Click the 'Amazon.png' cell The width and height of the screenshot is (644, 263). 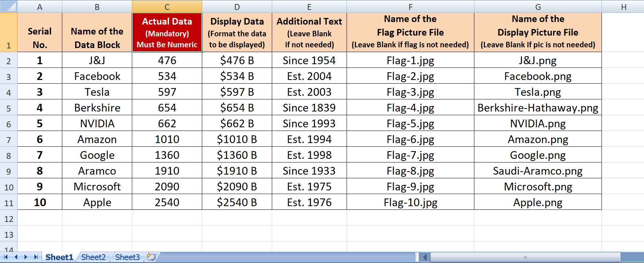click(538, 139)
